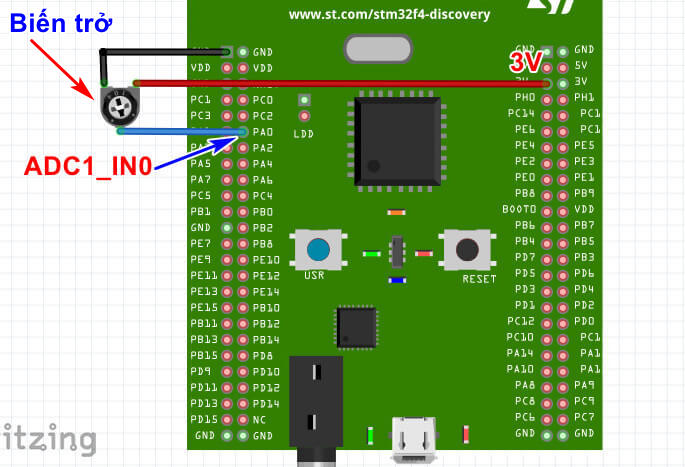
Task: Select the blue LED below the center component
Action: (397, 281)
